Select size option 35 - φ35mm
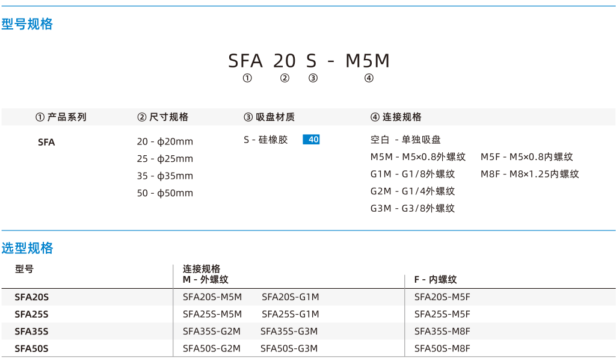 pos(165,176)
